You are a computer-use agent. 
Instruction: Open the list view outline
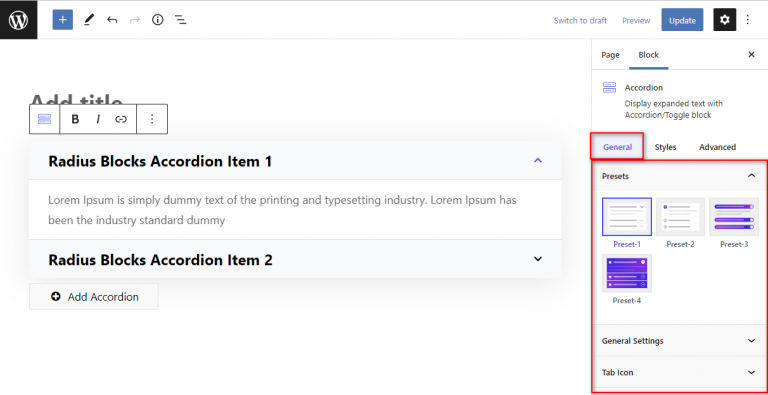pyautogui.click(x=181, y=20)
